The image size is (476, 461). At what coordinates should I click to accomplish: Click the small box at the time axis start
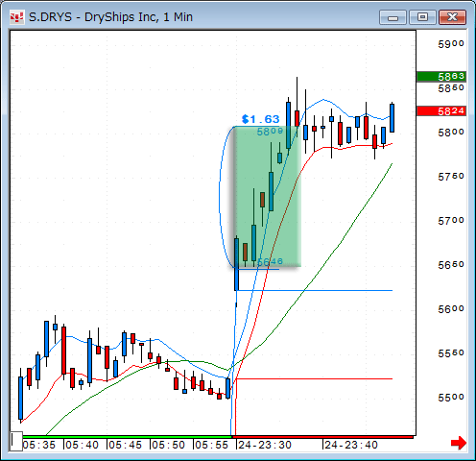15,441
